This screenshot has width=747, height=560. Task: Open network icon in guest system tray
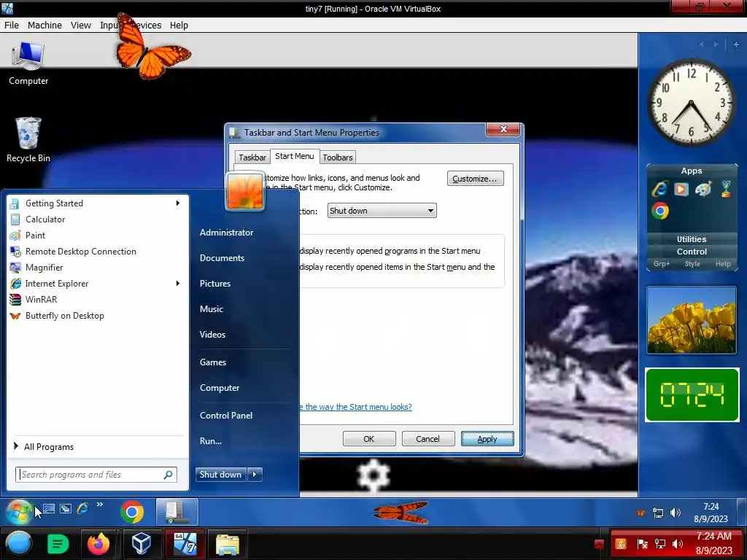pyautogui.click(x=658, y=513)
